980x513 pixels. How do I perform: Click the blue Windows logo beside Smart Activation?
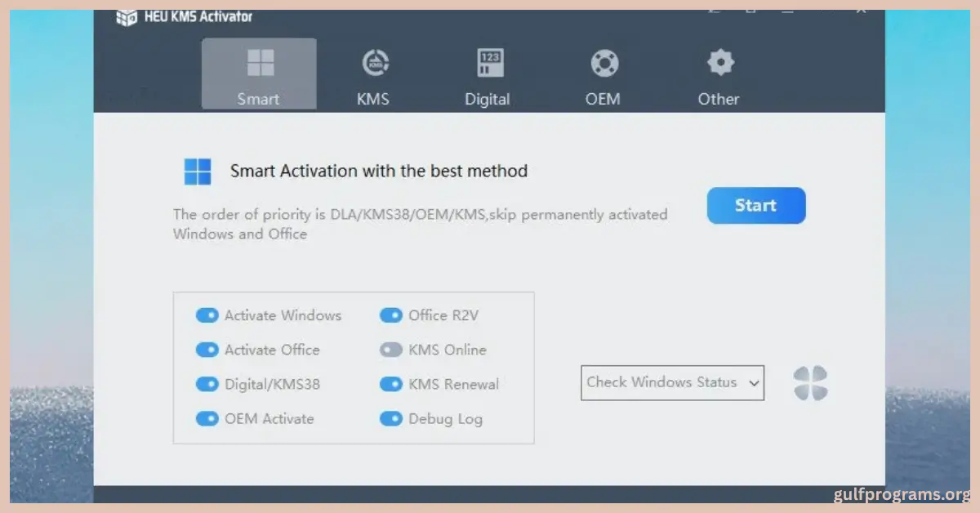coord(198,172)
